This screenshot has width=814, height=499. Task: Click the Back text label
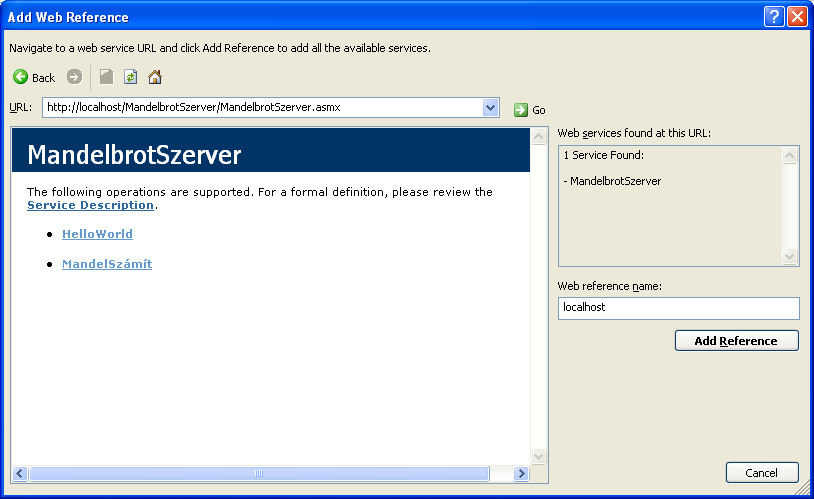coord(44,78)
